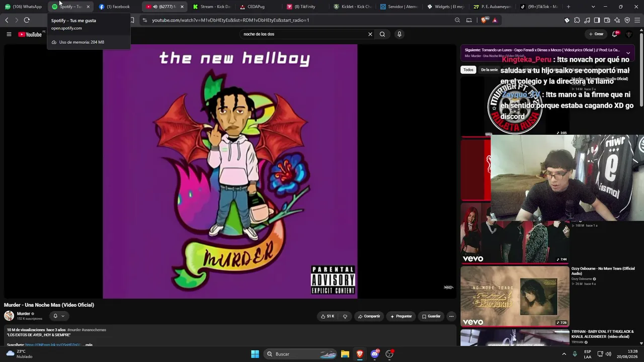Dislike the Murder video

345,316
